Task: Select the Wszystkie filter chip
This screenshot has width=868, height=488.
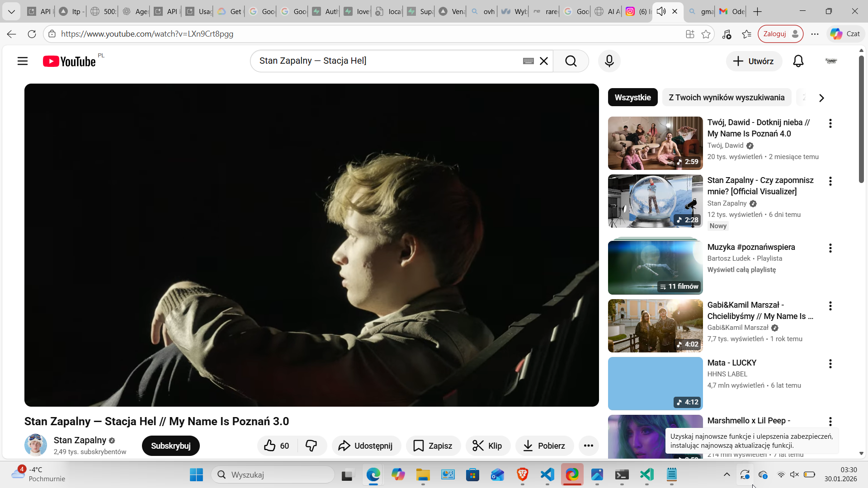Action: point(632,98)
